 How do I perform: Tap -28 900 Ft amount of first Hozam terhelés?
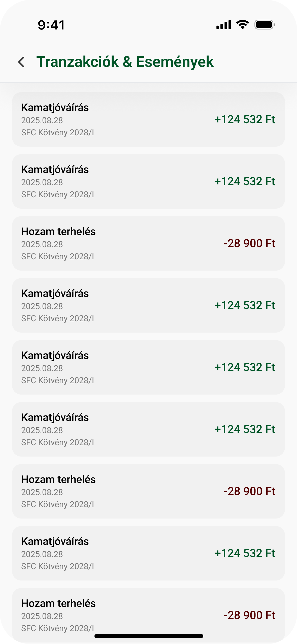click(x=249, y=243)
